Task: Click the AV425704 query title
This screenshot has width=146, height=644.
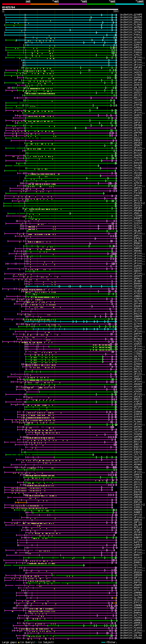Action: tap(8, 7)
